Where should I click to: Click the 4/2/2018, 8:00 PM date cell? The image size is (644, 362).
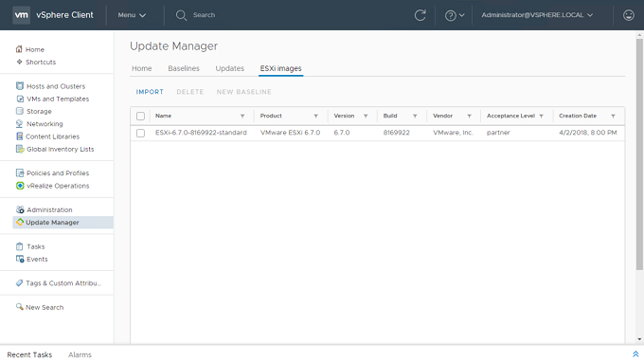pos(588,133)
